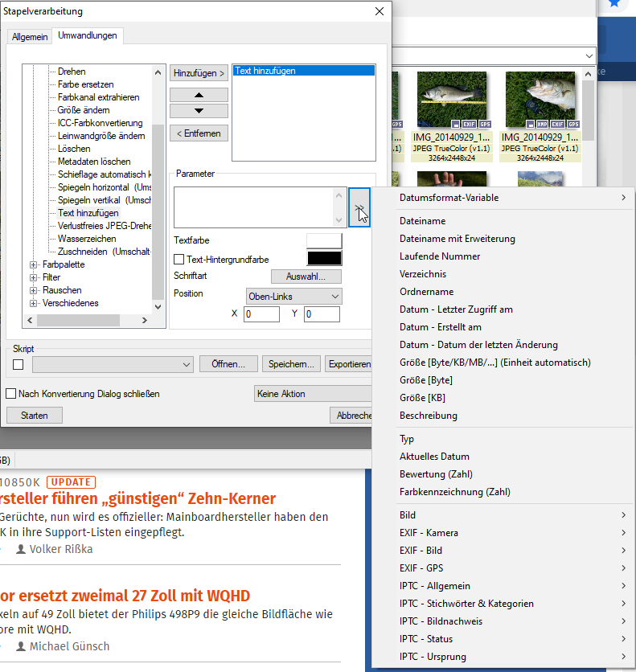Click the Starten button
This screenshot has height=672, width=636.
pyautogui.click(x=35, y=416)
